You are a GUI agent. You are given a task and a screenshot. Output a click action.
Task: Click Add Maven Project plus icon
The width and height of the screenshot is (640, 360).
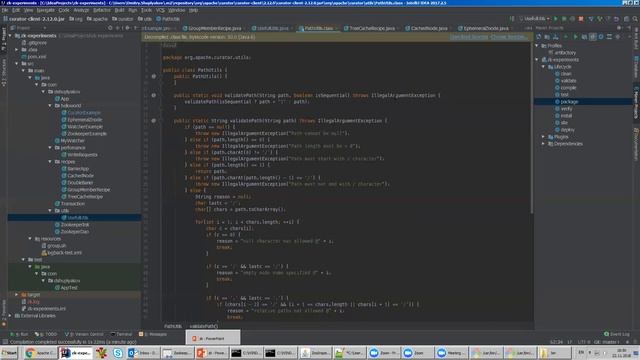[x=565, y=37]
